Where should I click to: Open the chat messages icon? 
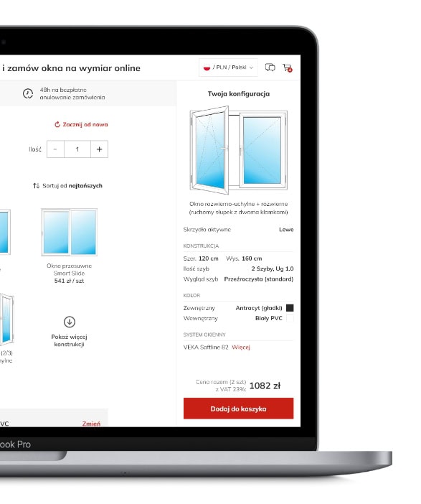(270, 67)
